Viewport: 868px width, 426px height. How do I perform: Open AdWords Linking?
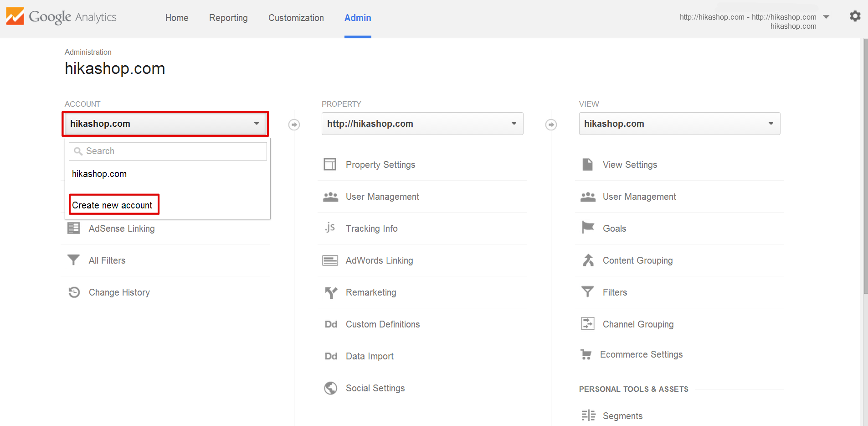(x=380, y=260)
